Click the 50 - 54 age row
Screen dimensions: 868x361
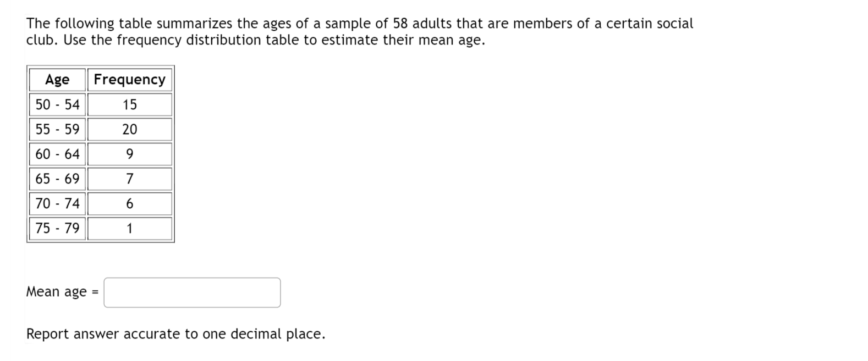57,104
